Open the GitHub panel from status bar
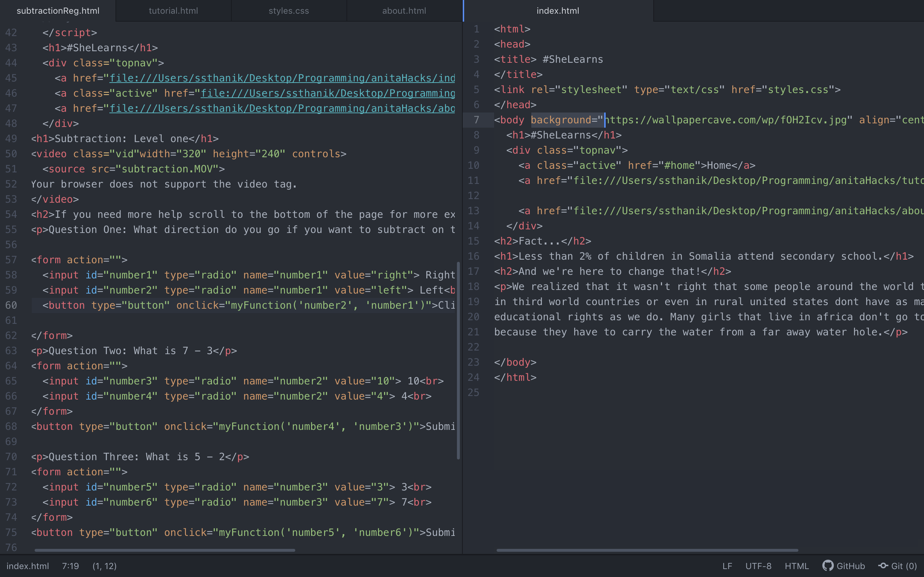Screen dimensions: 924x577 844,566
